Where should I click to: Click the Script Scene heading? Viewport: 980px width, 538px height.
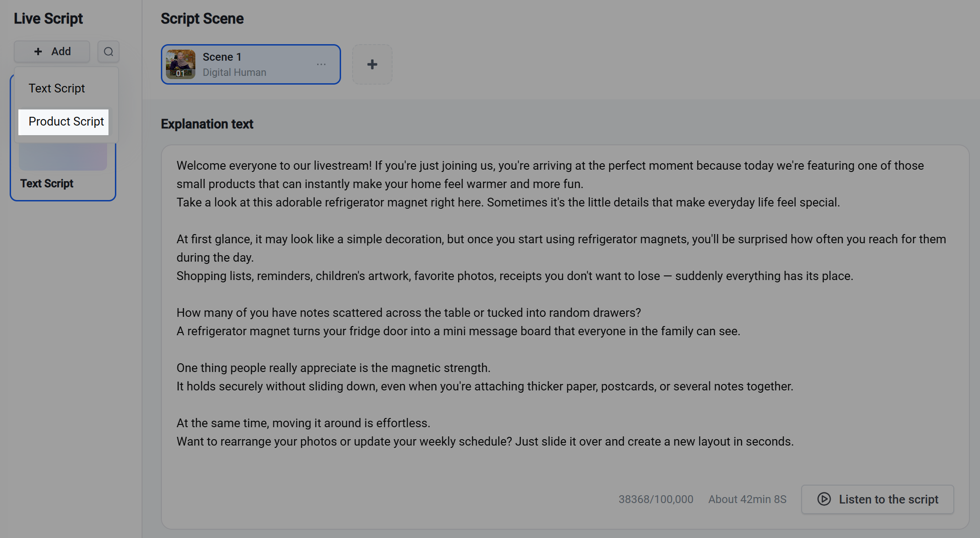202,18
